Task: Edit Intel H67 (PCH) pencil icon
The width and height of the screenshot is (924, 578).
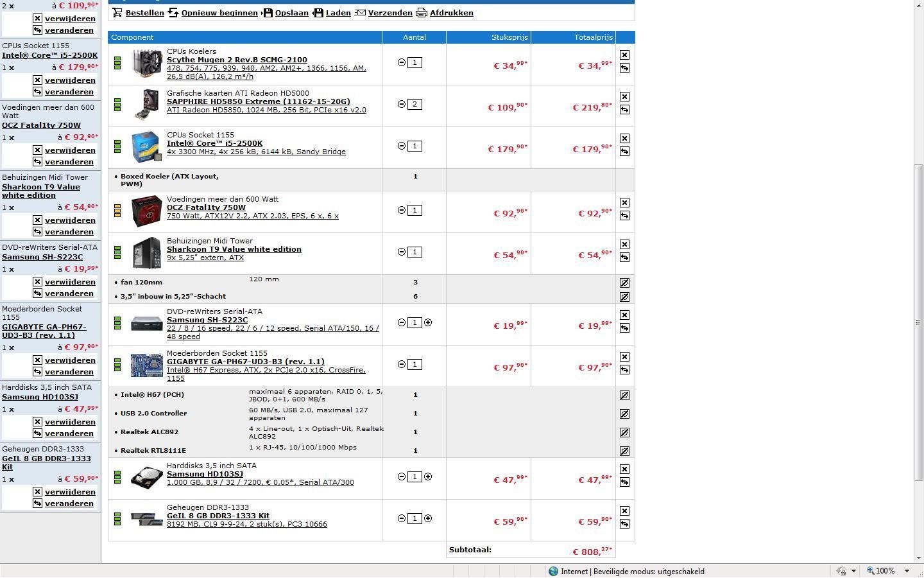Action: tap(624, 395)
